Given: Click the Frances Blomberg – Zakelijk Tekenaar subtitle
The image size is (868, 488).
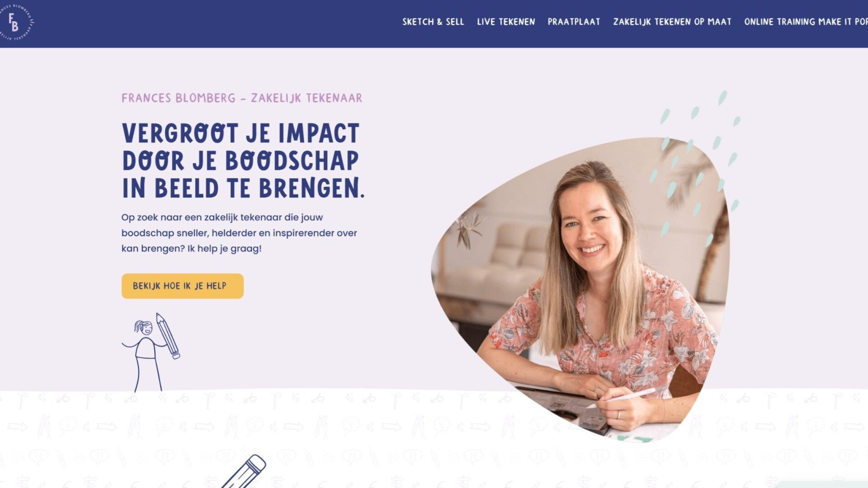Looking at the screenshot, I should tap(242, 98).
